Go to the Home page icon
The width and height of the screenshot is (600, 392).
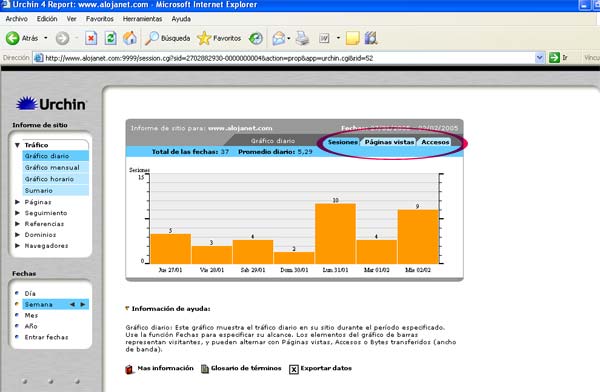[x=130, y=38]
